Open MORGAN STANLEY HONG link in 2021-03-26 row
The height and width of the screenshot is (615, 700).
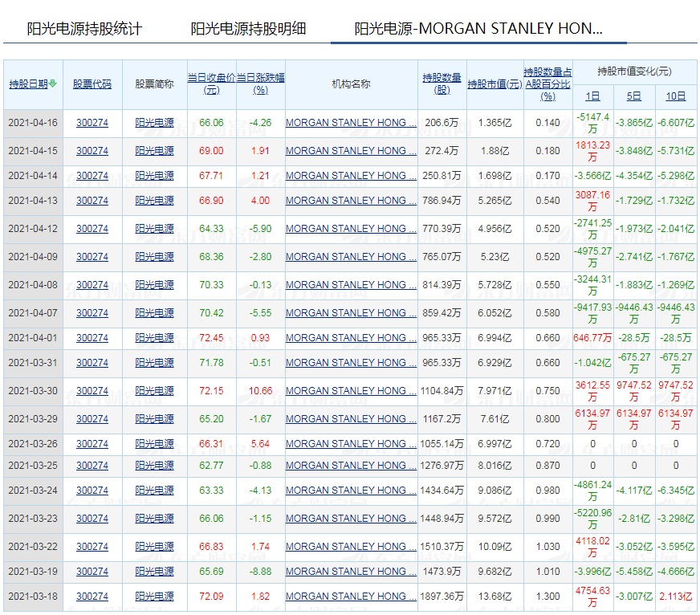(x=351, y=445)
